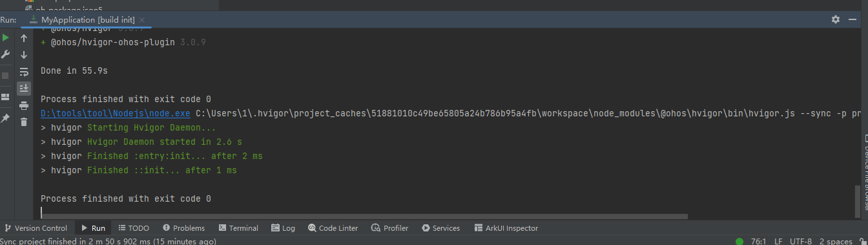The width and height of the screenshot is (868, 245).
Task: Open the ArkUI Inspector tool window
Action: tap(506, 228)
